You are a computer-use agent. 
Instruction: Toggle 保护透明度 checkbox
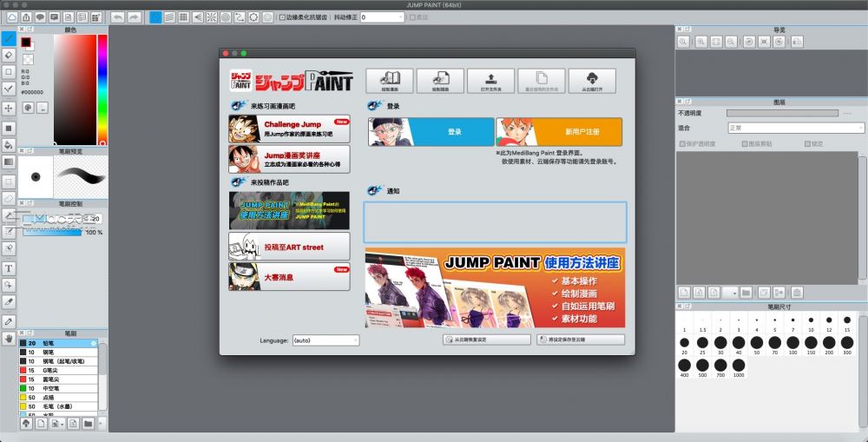682,144
